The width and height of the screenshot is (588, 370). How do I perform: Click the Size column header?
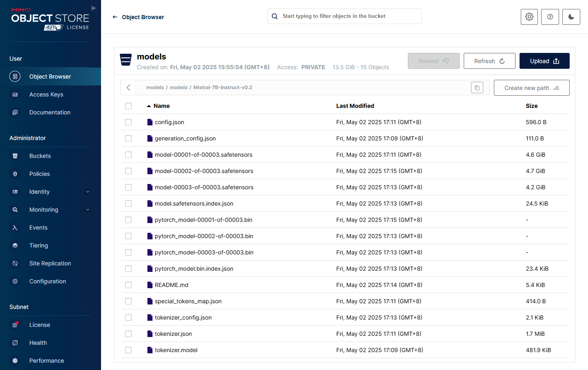[531, 106]
